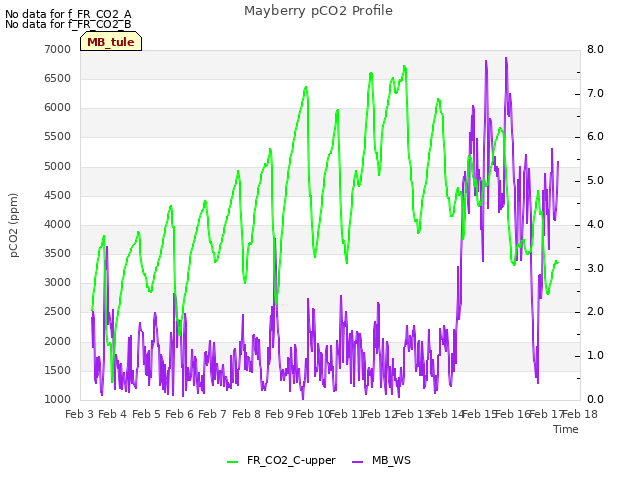Click the 3500 y-axis tick label
640x480 pixels.
tap(58, 253)
